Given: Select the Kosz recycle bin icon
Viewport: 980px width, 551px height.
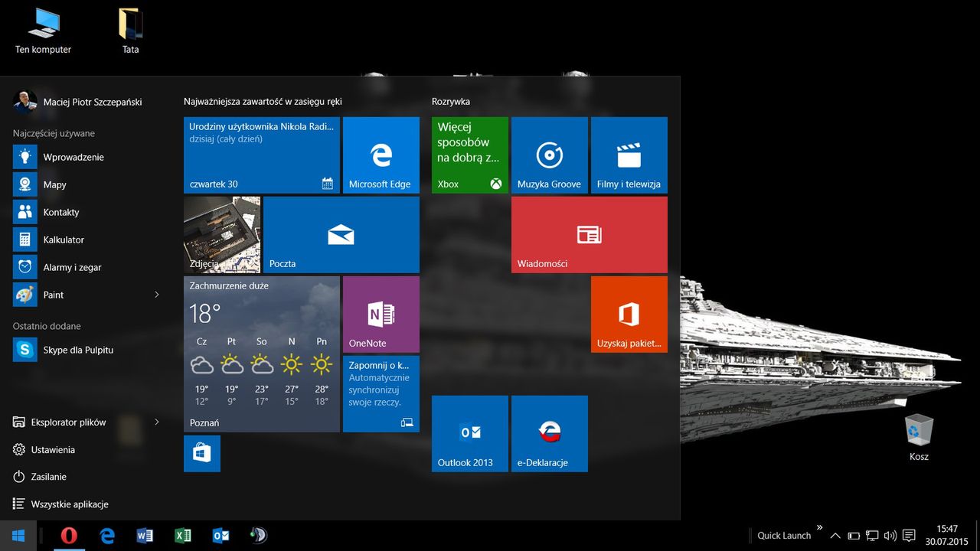Looking at the screenshot, I should coord(919,438).
